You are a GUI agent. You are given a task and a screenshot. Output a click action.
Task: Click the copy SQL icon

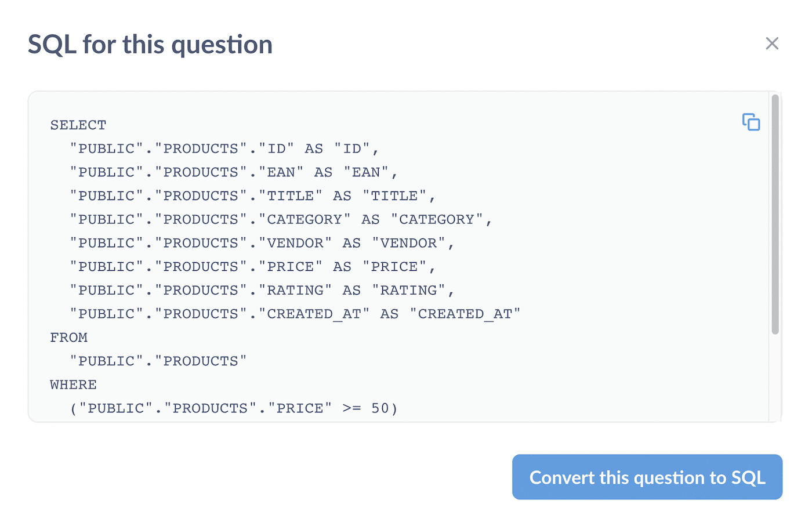click(751, 122)
